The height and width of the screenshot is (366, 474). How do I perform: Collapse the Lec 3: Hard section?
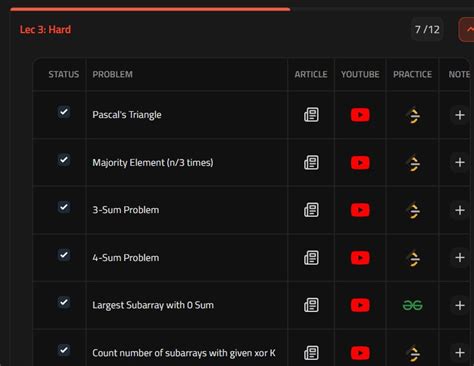tap(467, 30)
